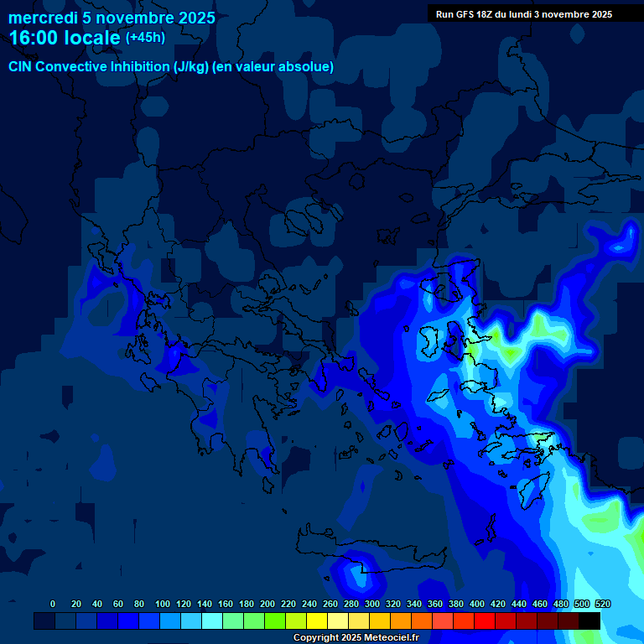Click the 'mercredi 5 novembre 2025' date title

tap(112, 18)
